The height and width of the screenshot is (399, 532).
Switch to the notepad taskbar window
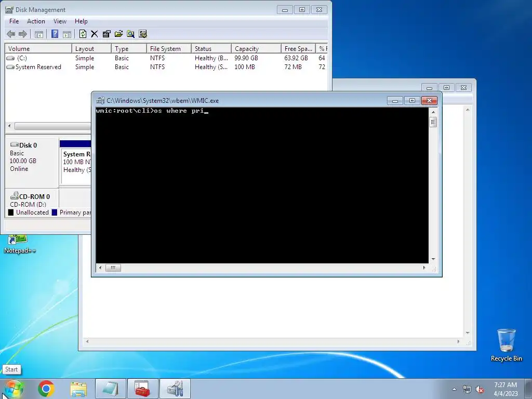pos(111,389)
